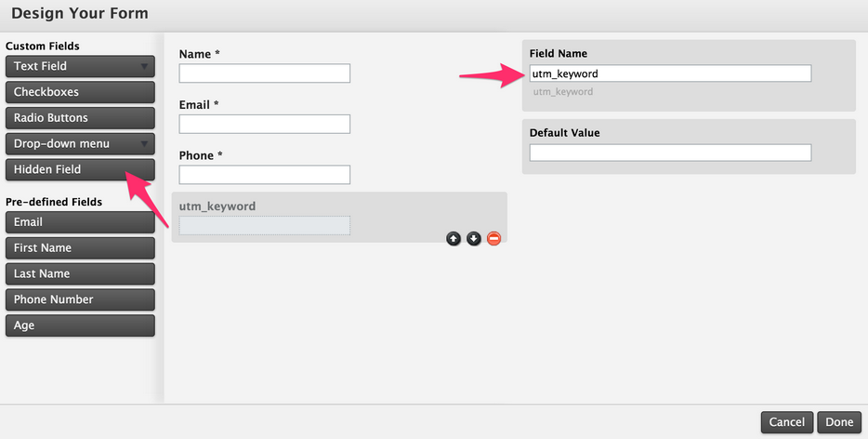The image size is (868, 439).
Task: Add a Radio Buttons custom field
Action: [x=80, y=118]
